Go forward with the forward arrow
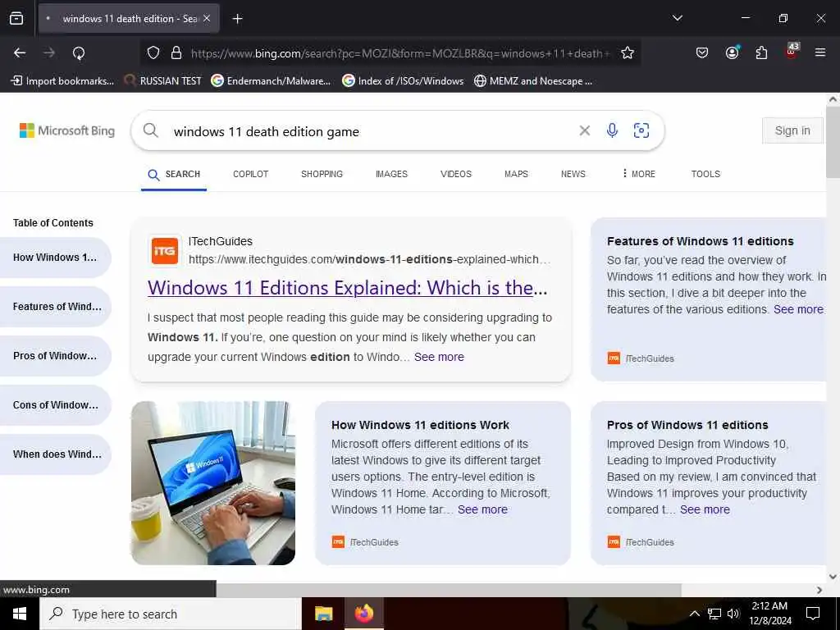Viewport: 840px width, 630px height. pyautogui.click(x=49, y=52)
